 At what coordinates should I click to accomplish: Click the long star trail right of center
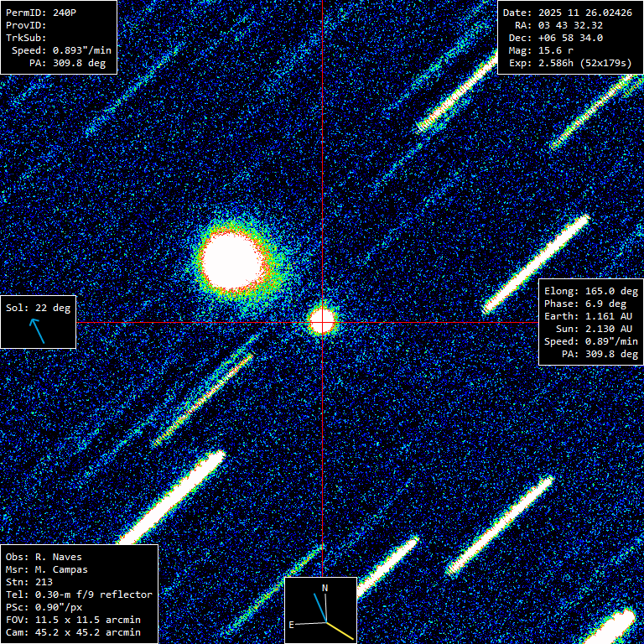pyautogui.click(x=537, y=263)
